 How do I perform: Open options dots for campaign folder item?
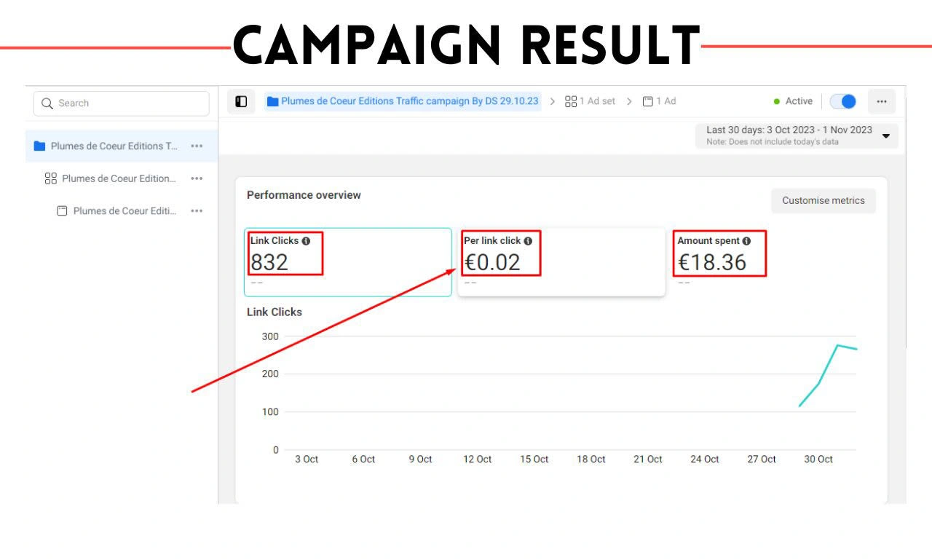(x=197, y=146)
